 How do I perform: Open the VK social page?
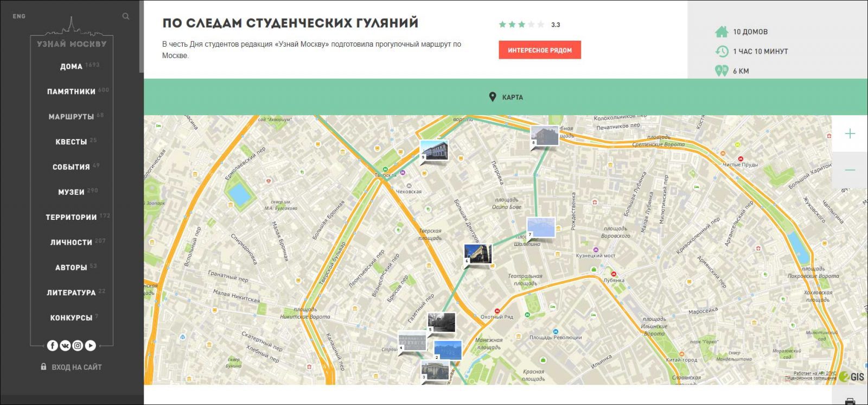click(x=65, y=345)
